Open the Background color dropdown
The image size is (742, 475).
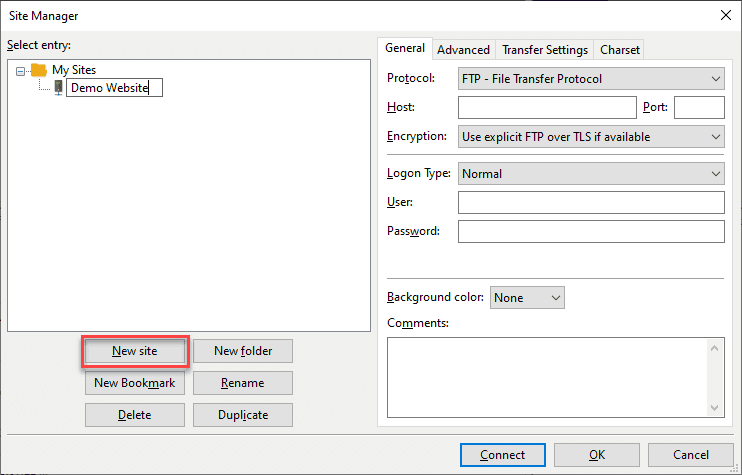coord(527,298)
